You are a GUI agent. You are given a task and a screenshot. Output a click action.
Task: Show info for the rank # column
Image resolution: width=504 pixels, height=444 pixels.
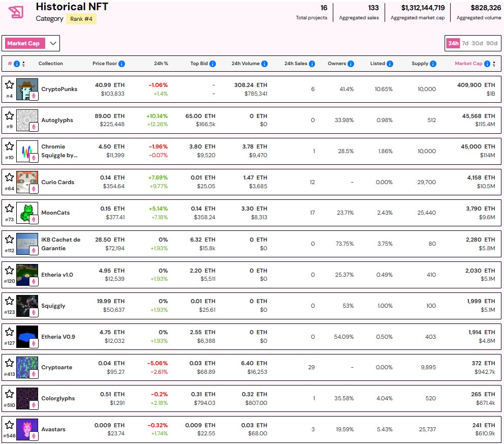[17, 64]
